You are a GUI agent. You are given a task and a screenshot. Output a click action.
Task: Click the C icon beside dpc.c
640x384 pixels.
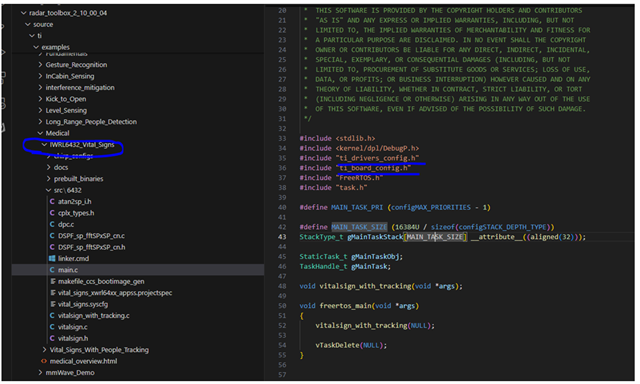[x=52, y=224]
